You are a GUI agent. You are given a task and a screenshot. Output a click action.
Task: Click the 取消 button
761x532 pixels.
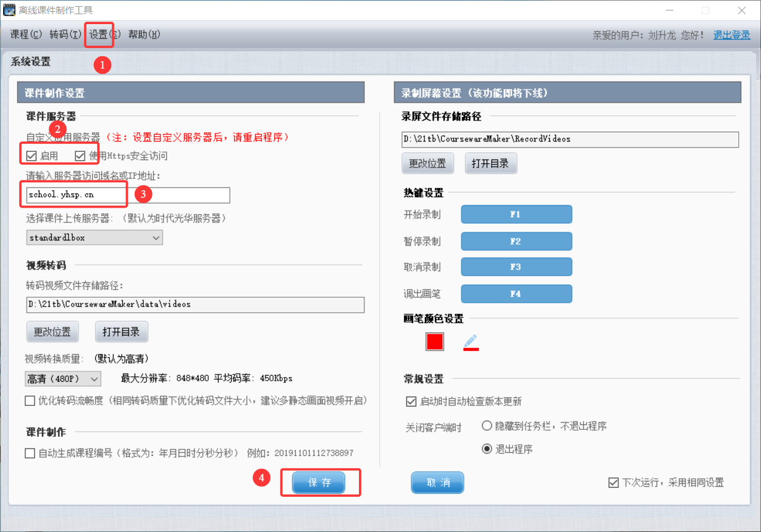[x=437, y=483]
